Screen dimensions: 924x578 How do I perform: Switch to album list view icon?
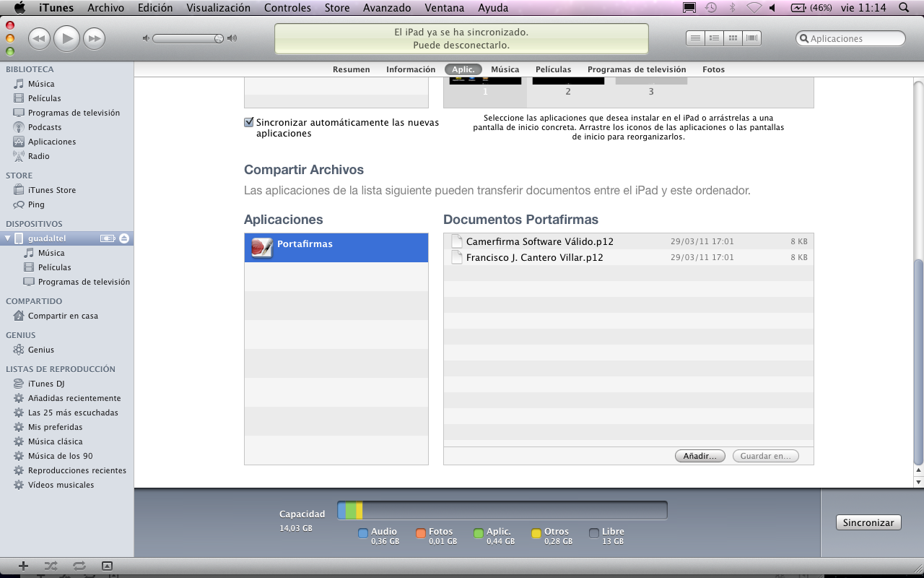coord(714,38)
